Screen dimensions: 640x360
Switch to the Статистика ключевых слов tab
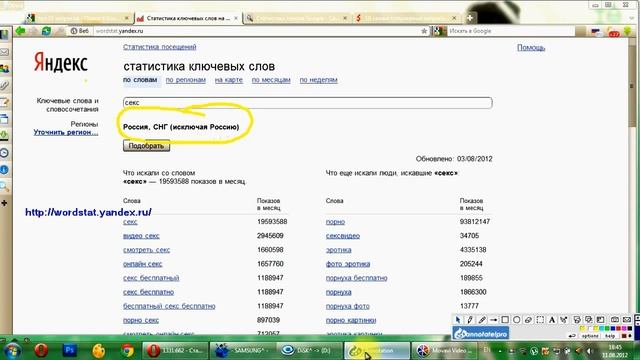(187, 18)
